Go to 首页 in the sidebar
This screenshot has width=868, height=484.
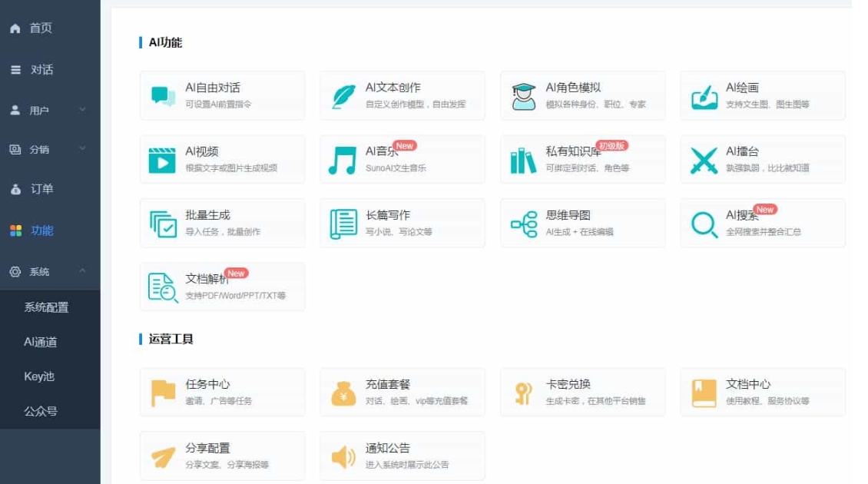coord(41,28)
